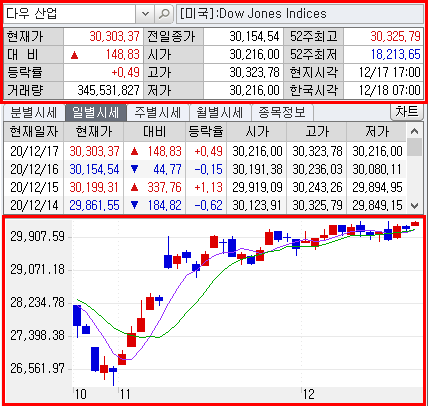Click the 차트 button
Viewport: 428px width, 406px height.
coord(407,112)
